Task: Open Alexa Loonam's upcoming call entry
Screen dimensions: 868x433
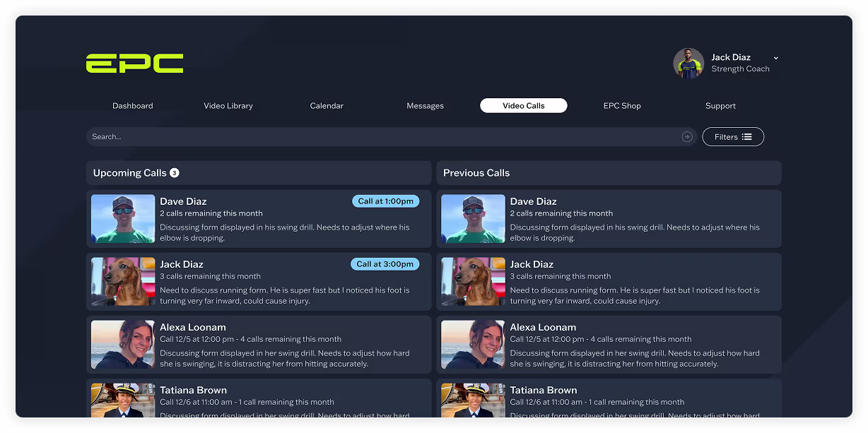Action: coord(259,345)
